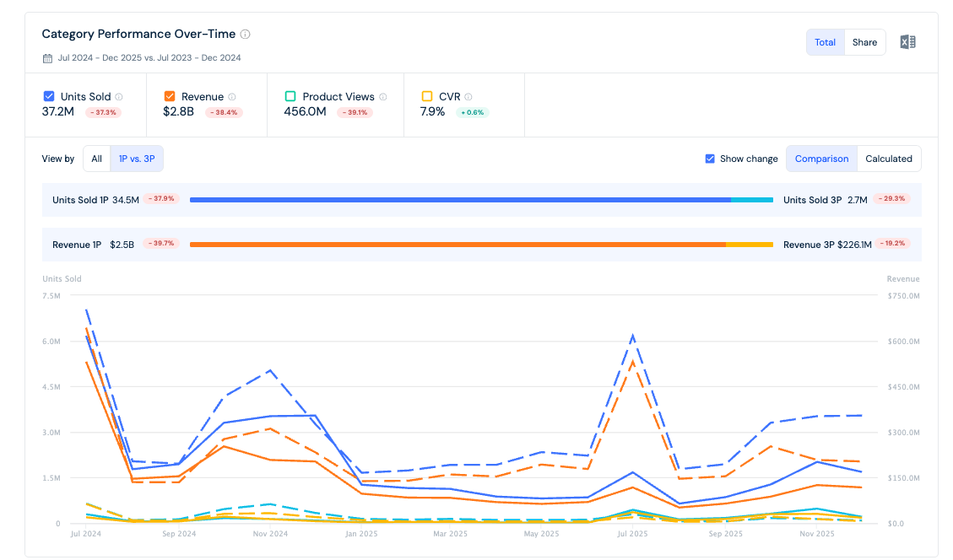The image size is (953, 560).
Task: Click the CVR info icon
Action: click(468, 97)
